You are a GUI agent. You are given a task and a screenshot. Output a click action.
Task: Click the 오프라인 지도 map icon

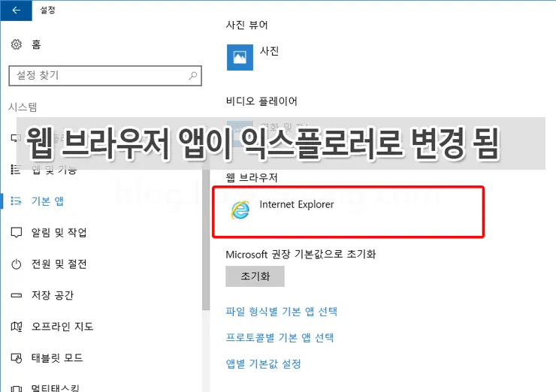[x=17, y=327]
